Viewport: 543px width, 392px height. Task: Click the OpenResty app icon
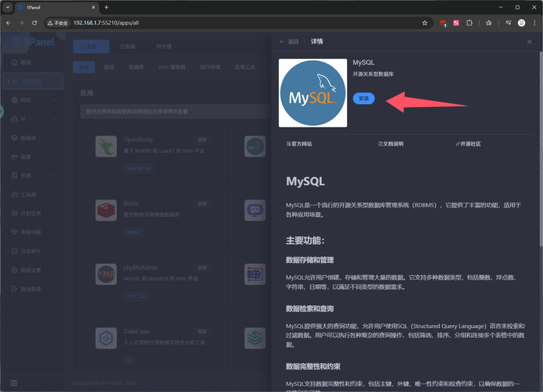(106, 146)
